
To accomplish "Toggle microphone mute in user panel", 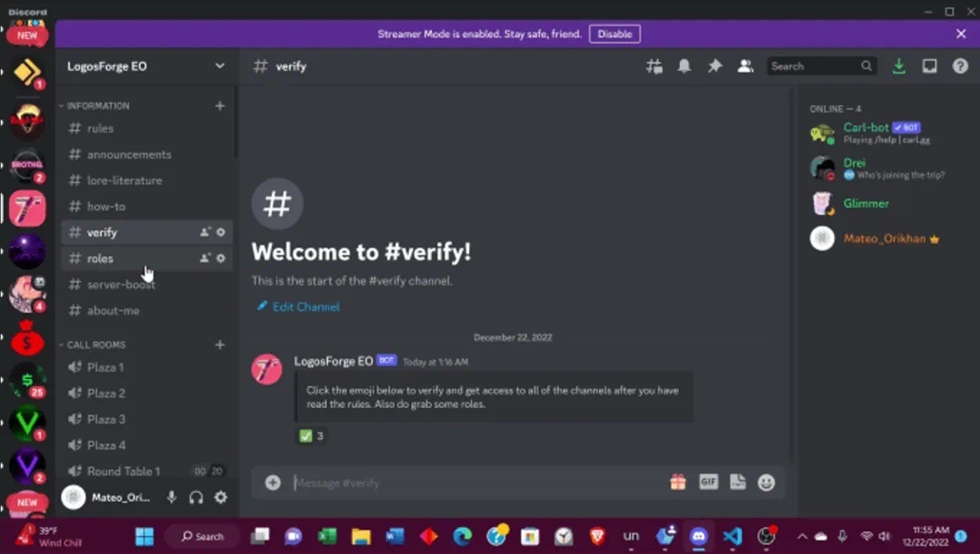I will (x=171, y=498).
